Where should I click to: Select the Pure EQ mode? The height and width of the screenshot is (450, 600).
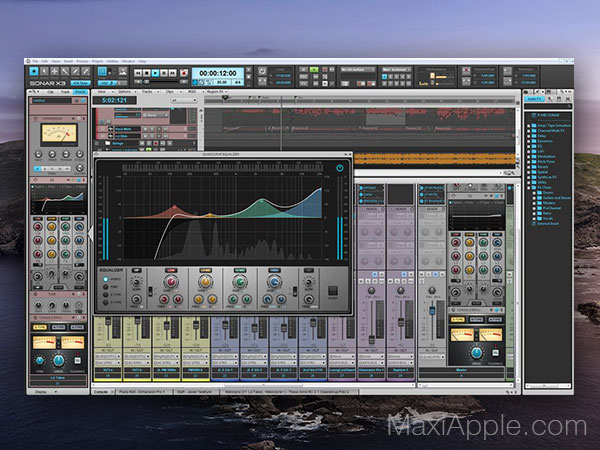(106, 287)
